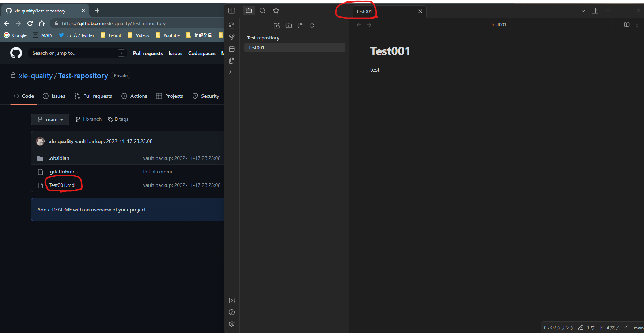Open the calendar daily note icon
Screen dimensions: 644x333
(232, 49)
